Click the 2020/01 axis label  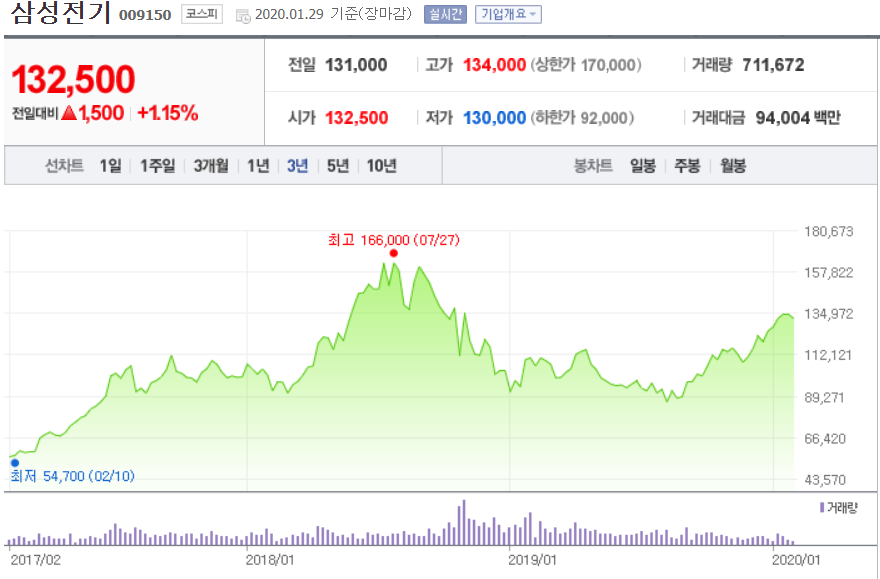click(796, 560)
